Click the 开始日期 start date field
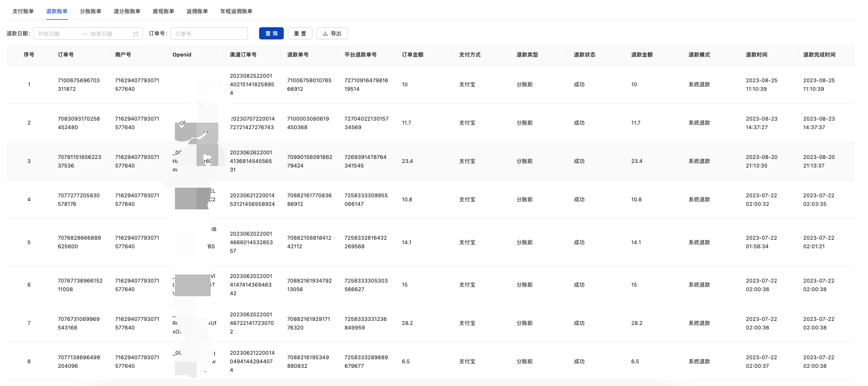Screen dimensions: 868x386 coord(58,34)
